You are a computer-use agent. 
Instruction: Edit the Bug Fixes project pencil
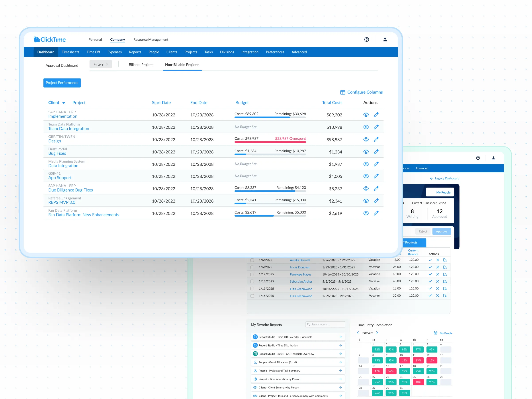coord(376,152)
